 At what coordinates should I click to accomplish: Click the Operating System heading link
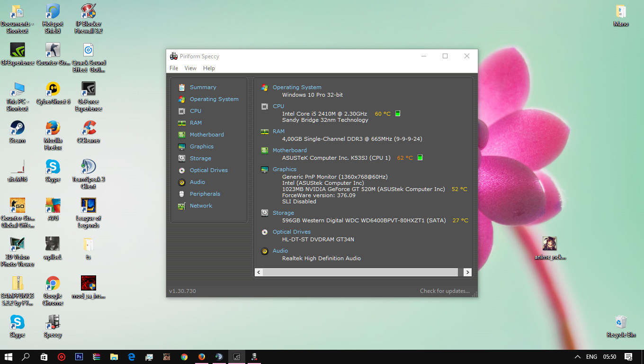tap(297, 87)
